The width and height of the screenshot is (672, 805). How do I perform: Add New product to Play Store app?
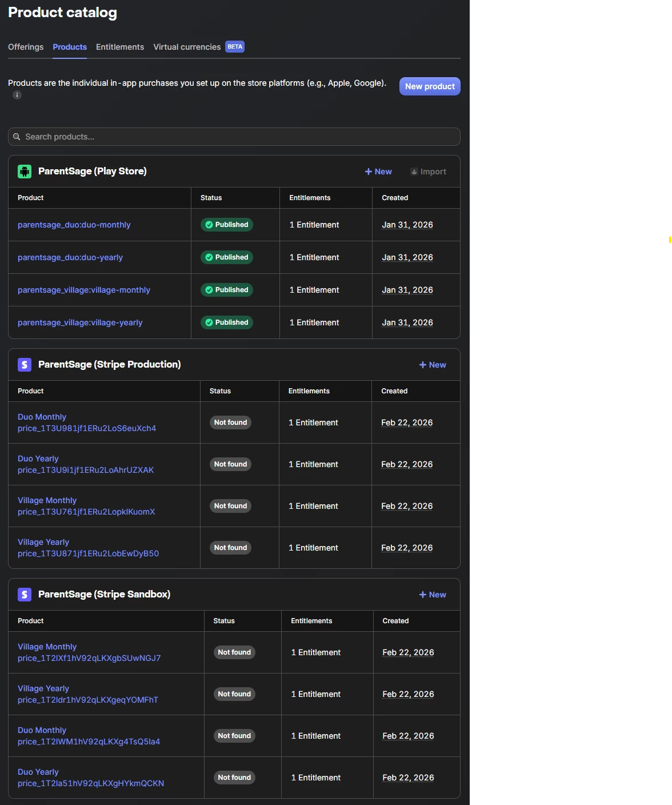click(378, 172)
